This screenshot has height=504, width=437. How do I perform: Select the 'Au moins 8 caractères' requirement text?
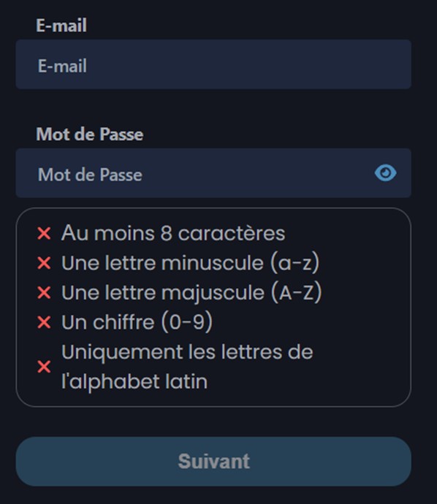click(x=173, y=233)
